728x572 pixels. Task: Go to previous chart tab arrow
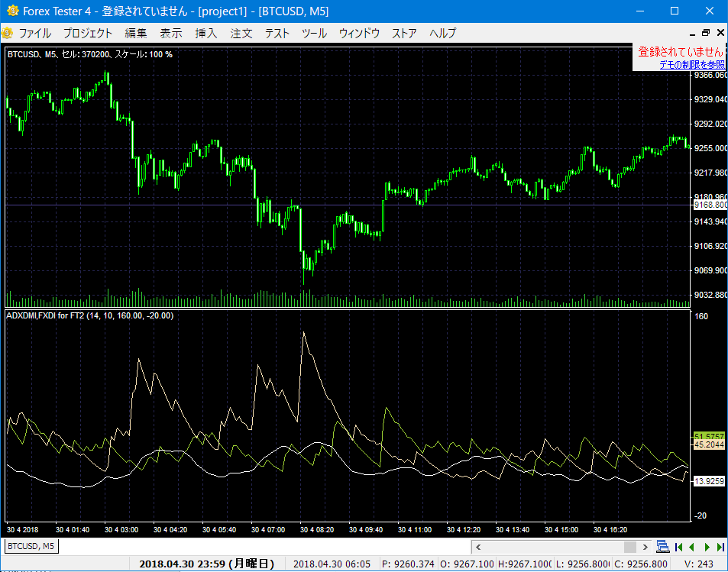click(x=692, y=547)
